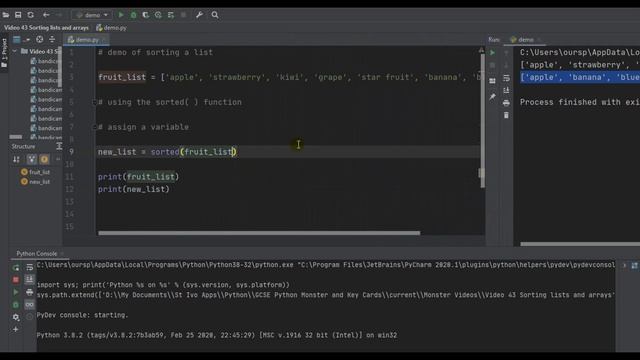Image resolution: width=640 pixels, height=360 pixels.
Task: Start debugging with the green bug icon
Action: click(133, 15)
